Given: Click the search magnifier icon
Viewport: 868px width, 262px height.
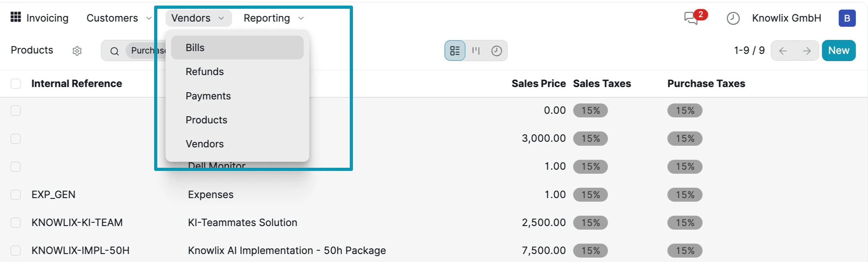Looking at the screenshot, I should click(x=115, y=51).
